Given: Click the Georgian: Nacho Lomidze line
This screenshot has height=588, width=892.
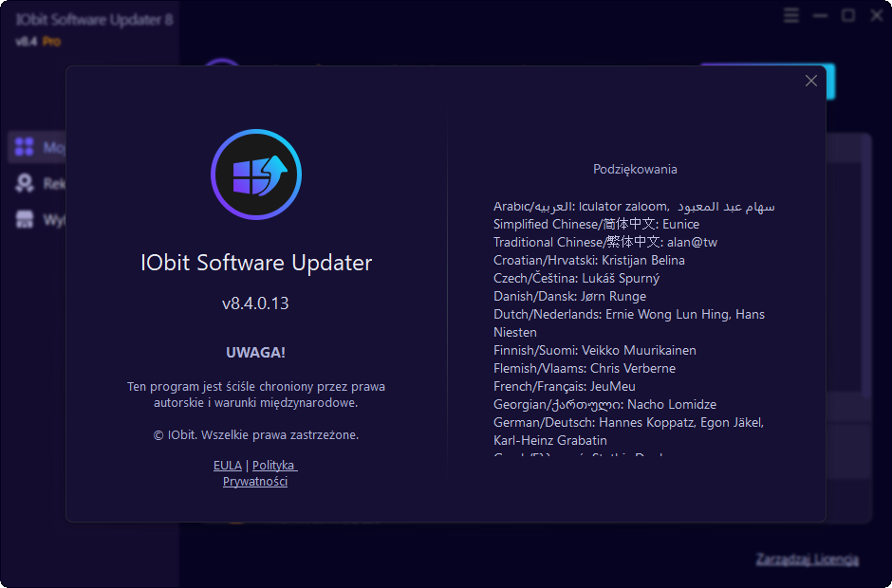Looking at the screenshot, I should 604,404.
